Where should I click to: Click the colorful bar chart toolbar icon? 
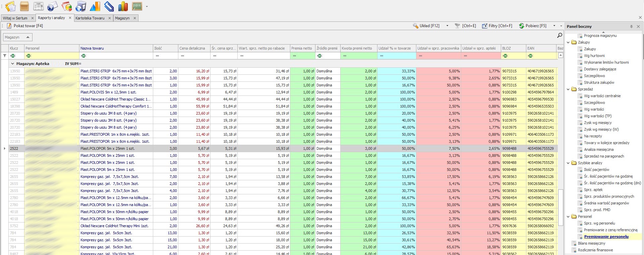[x=123, y=6]
